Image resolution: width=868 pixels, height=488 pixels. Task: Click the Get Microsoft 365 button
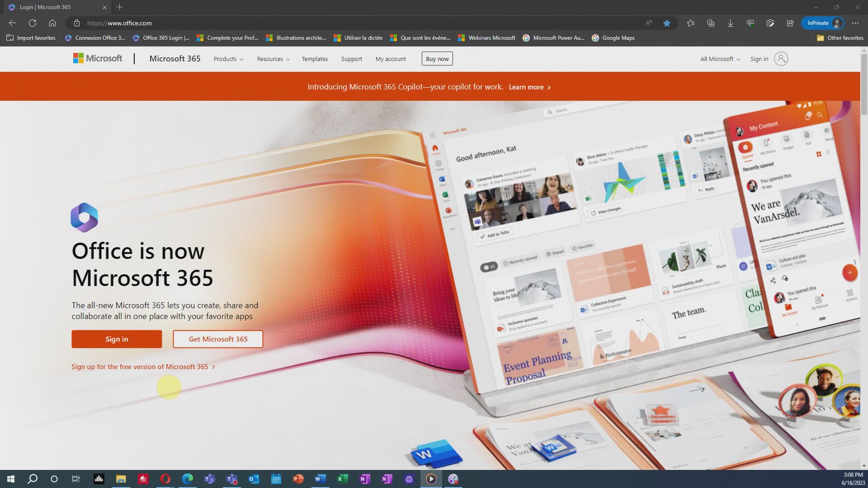tap(218, 339)
